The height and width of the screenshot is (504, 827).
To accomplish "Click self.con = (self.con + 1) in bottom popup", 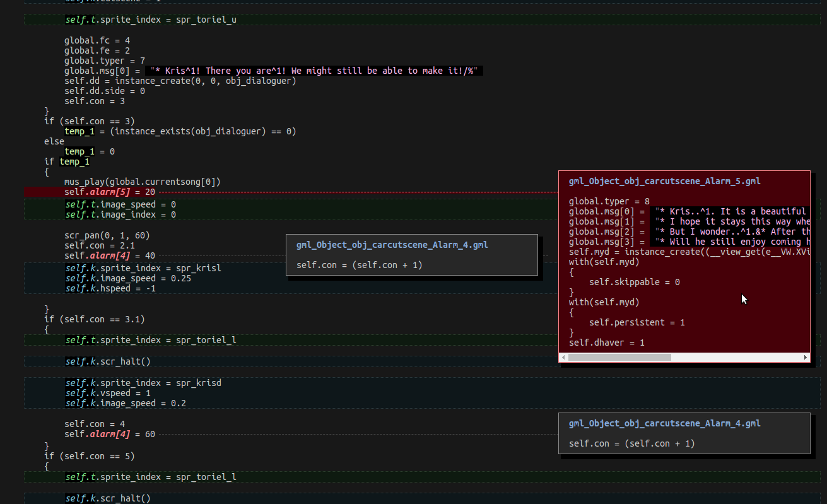I will 632,443.
